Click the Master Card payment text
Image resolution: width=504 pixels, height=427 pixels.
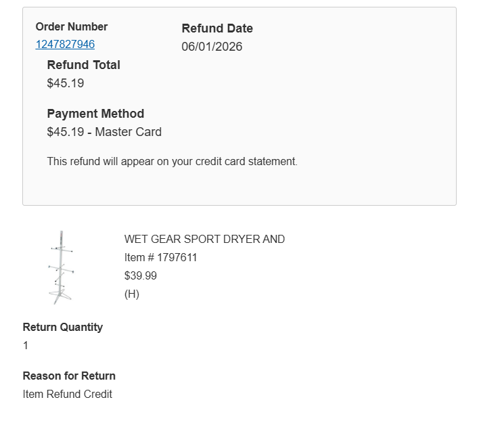coord(128,132)
